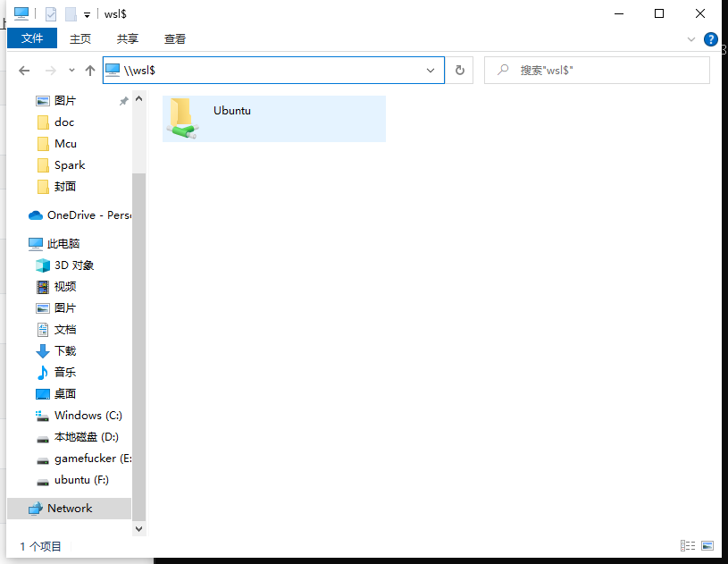Open the 本地磁盘 (D:) drive
Viewport: 728px width, 564px height.
87,437
